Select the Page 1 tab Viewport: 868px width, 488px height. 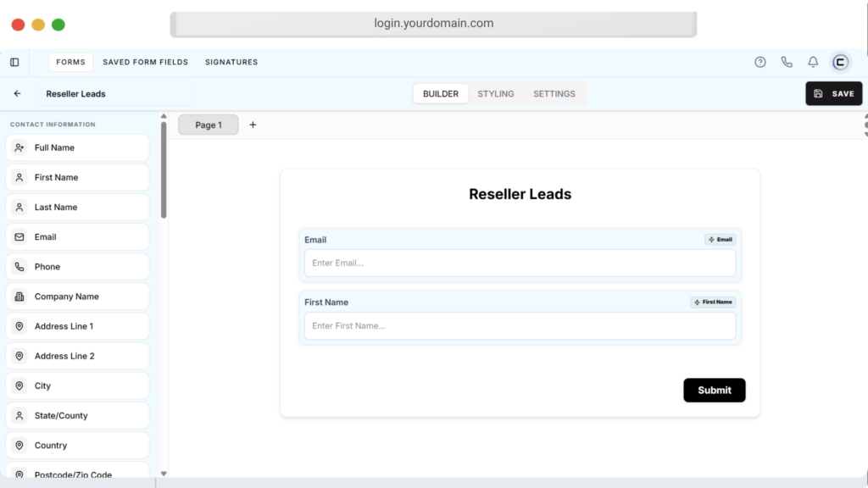click(x=209, y=125)
